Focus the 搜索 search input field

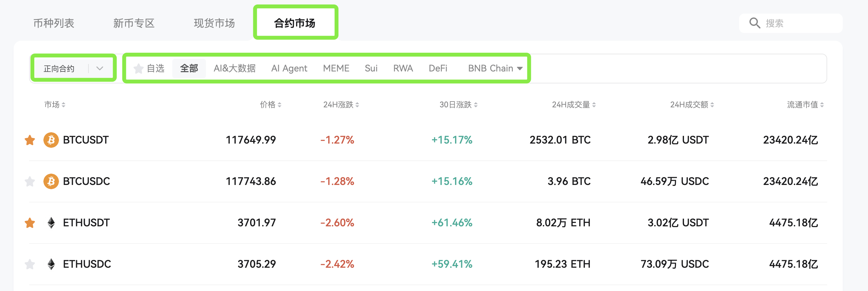[x=791, y=23]
